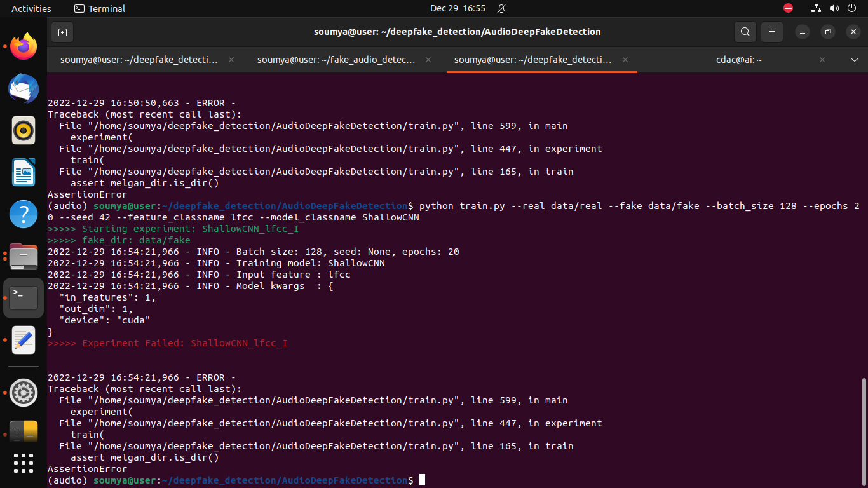Screen dimensions: 868x488
Task: Open Firefox from the dock
Action: point(23,46)
